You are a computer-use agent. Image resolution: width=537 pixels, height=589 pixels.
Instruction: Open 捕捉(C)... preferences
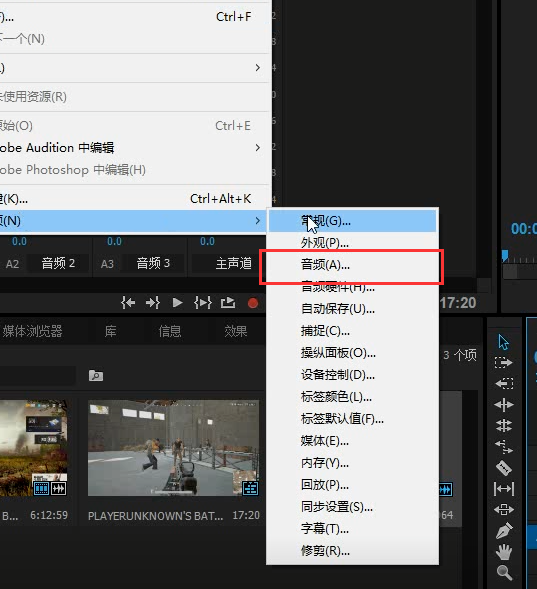coord(352,331)
